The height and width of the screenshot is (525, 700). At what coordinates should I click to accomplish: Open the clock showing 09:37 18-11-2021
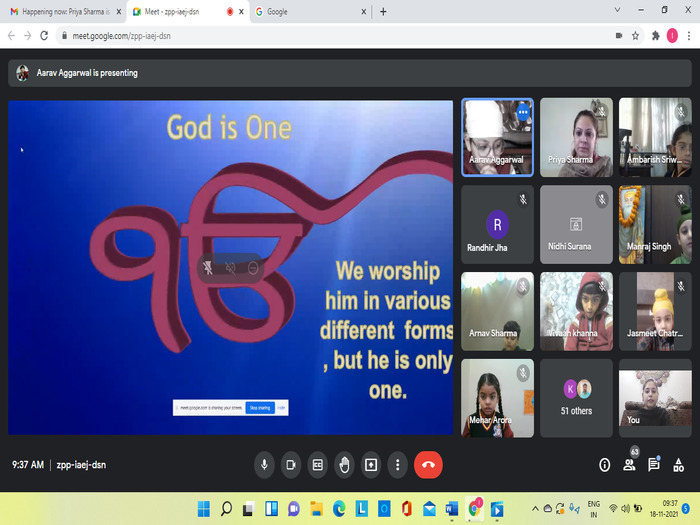point(663,508)
